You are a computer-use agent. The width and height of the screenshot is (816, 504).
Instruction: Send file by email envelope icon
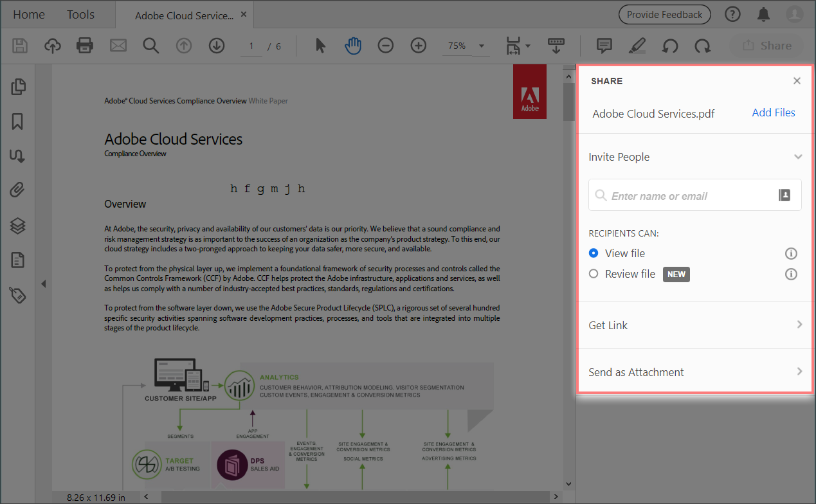118,46
